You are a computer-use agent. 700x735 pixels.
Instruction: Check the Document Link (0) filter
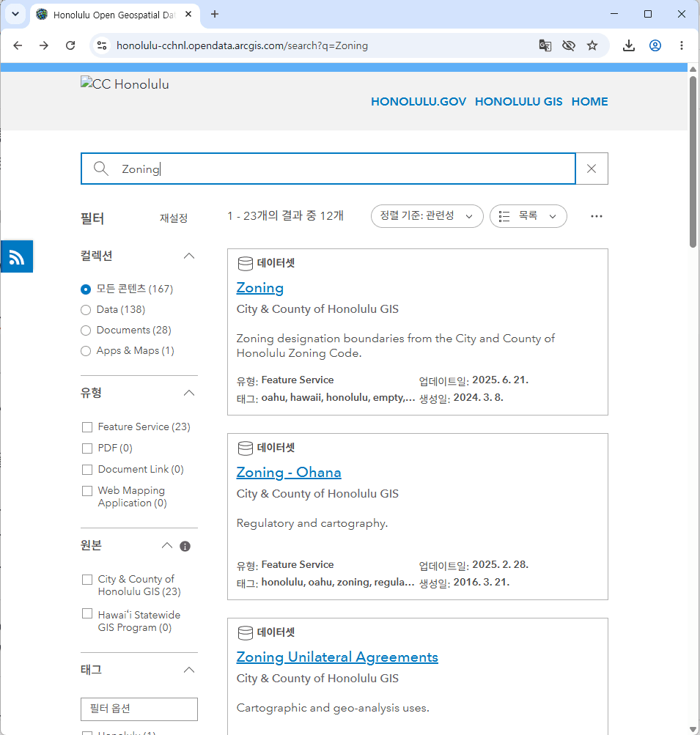pyautogui.click(x=87, y=469)
